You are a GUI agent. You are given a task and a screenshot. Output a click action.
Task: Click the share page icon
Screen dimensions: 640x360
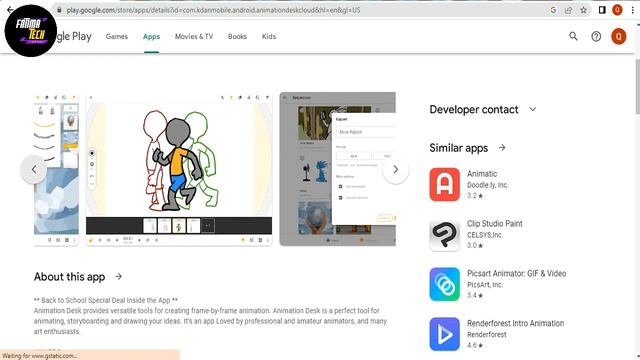click(568, 10)
